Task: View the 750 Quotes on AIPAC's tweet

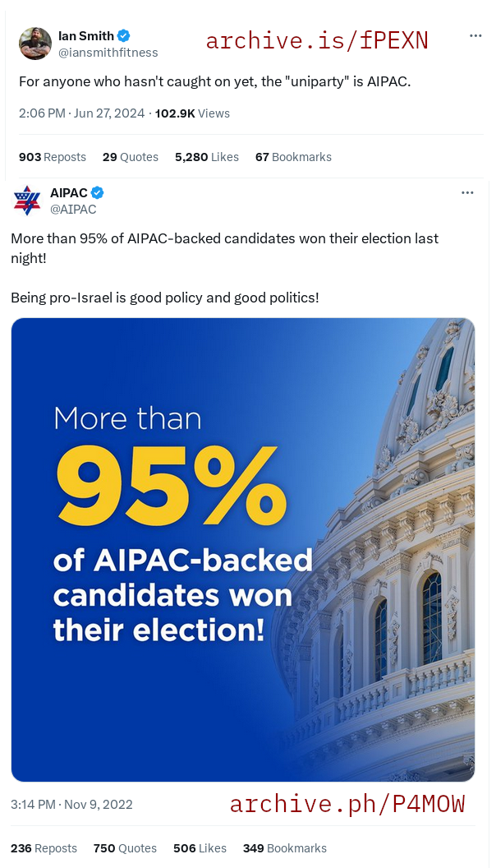Action: pos(125,848)
